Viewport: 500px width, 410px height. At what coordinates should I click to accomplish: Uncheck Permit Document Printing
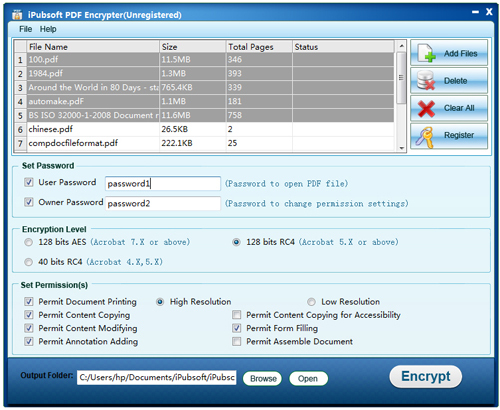click(29, 302)
